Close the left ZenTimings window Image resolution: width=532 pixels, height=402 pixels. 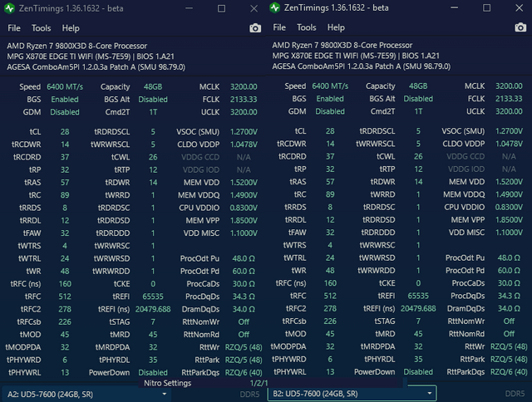click(254, 8)
